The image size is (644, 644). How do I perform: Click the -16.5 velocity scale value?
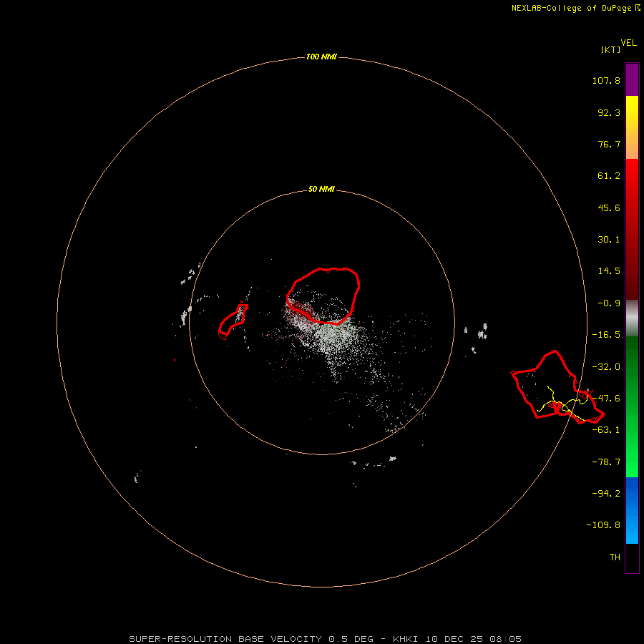pyautogui.click(x=606, y=335)
